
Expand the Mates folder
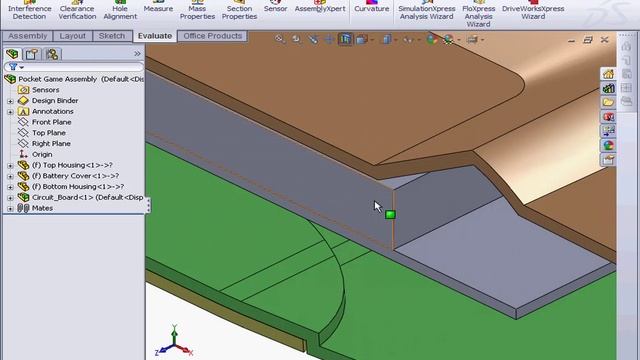10,209
